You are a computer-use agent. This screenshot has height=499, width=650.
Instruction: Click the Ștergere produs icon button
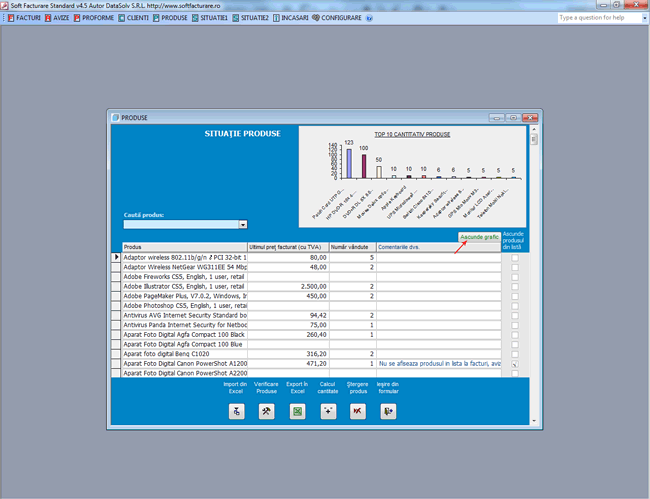[358, 412]
